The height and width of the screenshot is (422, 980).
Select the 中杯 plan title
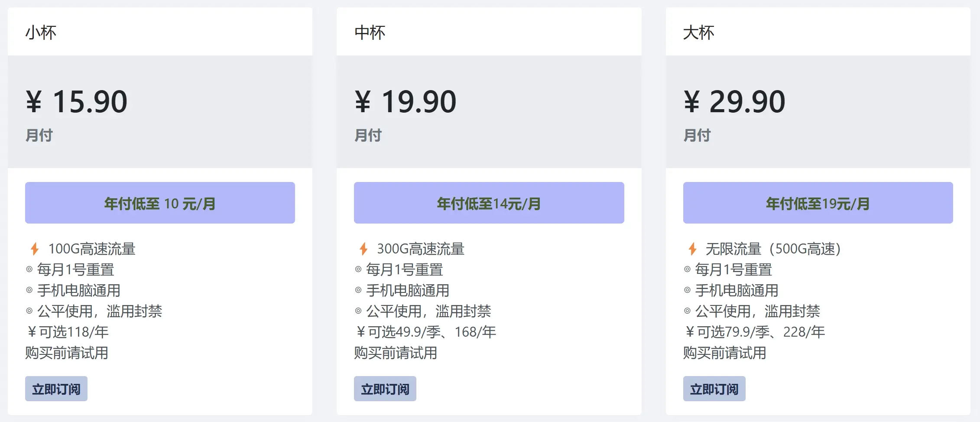click(x=370, y=32)
